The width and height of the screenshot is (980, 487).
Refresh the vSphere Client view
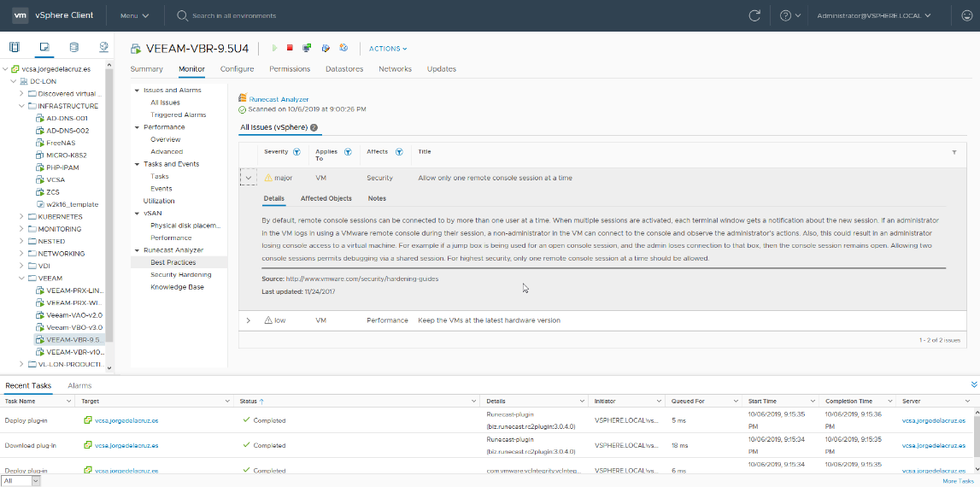(755, 15)
